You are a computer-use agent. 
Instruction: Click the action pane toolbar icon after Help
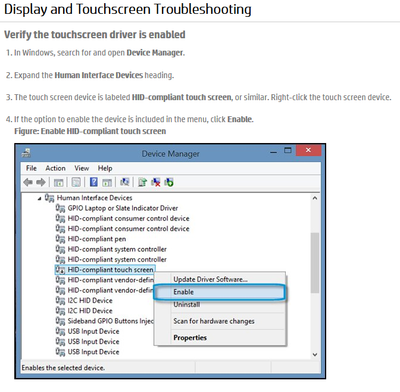point(107,182)
